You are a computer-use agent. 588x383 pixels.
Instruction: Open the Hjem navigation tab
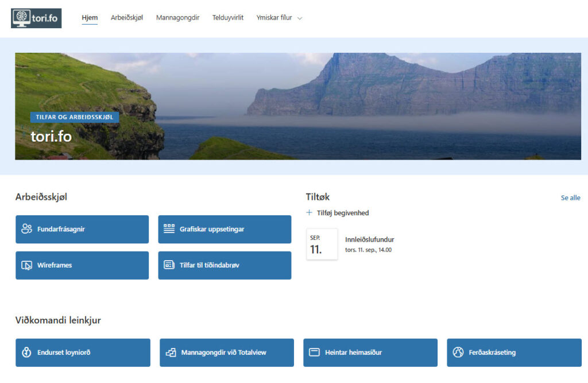pos(90,18)
